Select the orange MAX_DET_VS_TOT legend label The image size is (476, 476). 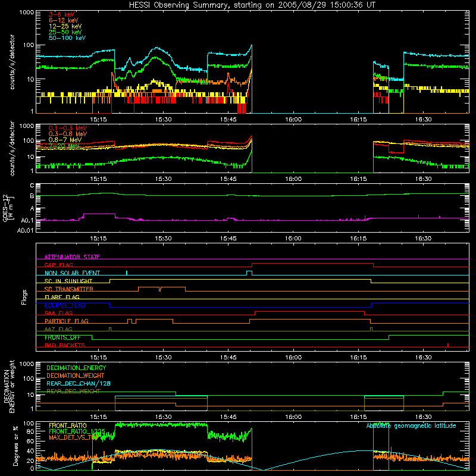[x=73, y=437]
